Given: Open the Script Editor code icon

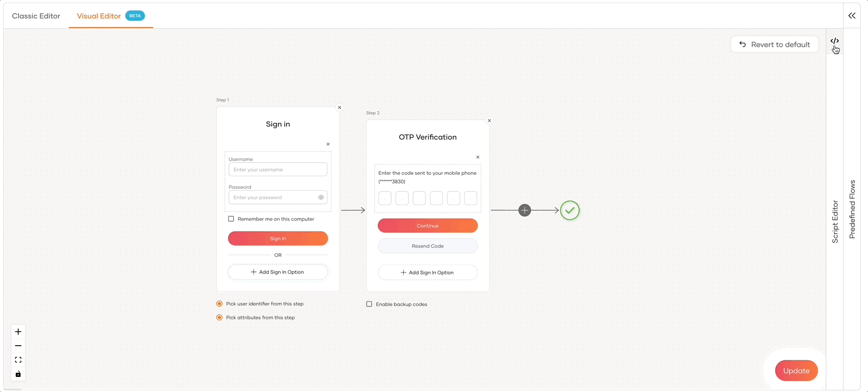Looking at the screenshot, I should pos(834,41).
